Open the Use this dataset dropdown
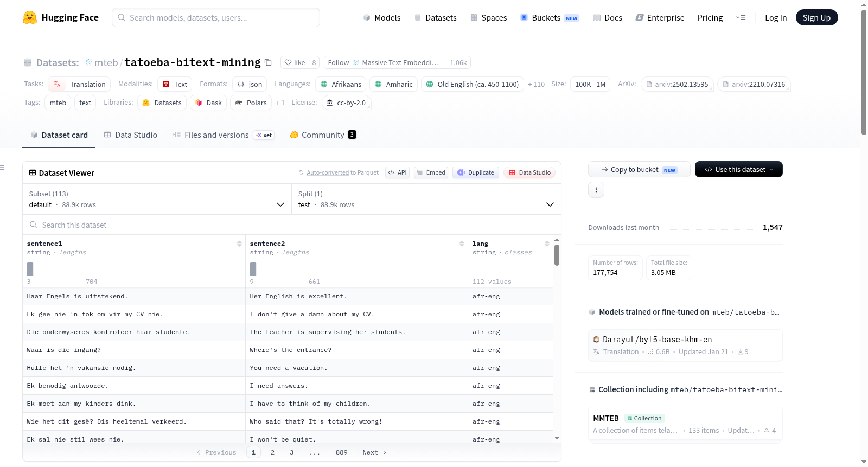 click(x=739, y=169)
